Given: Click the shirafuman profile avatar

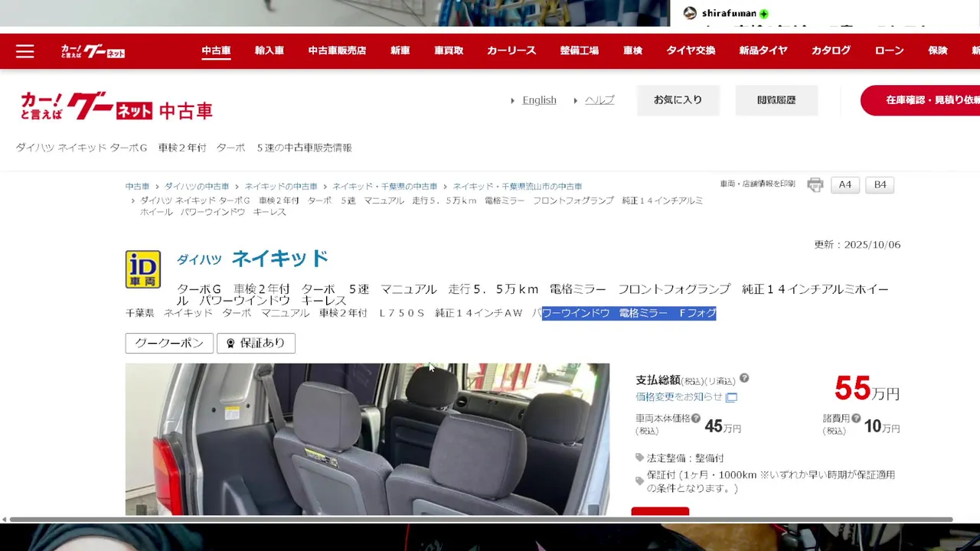Looking at the screenshot, I should (x=690, y=13).
